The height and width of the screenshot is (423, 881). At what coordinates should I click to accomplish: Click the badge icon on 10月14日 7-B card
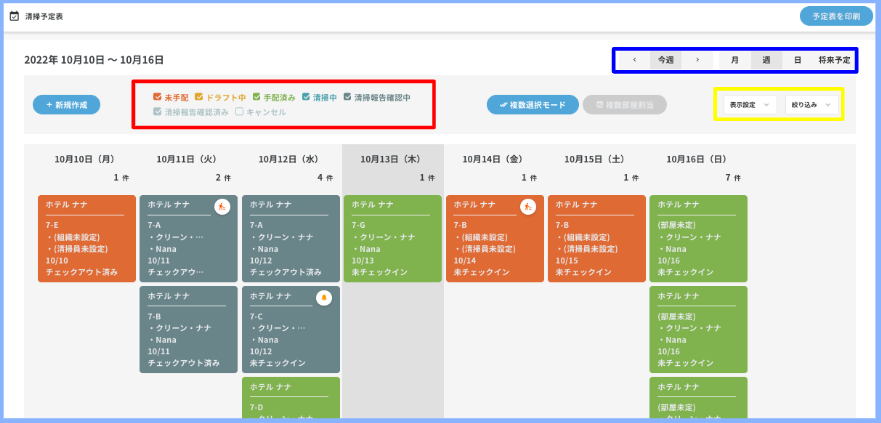(x=528, y=207)
